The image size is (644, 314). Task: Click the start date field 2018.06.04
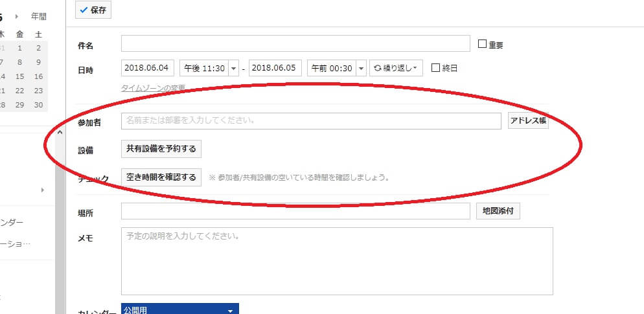point(148,68)
